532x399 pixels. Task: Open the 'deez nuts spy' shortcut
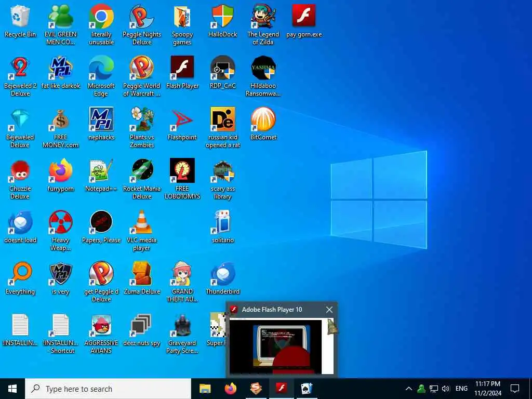click(142, 331)
